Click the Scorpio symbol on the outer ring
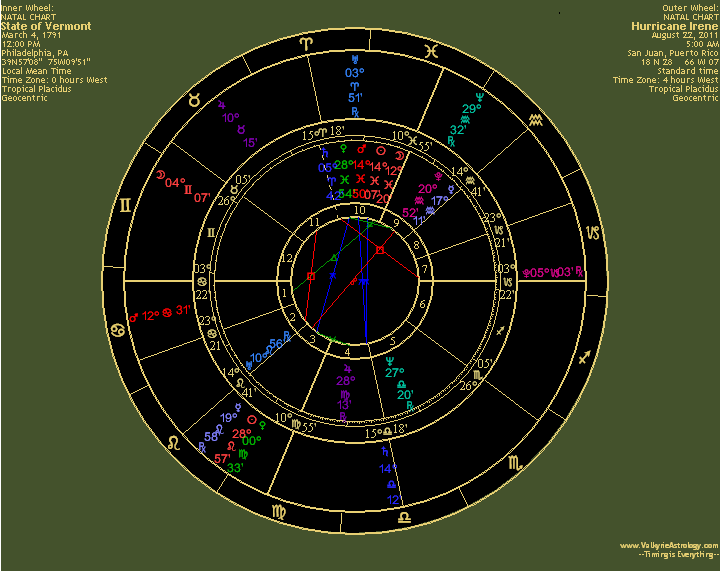Viewport: 724px width, 571px height. 514,462
